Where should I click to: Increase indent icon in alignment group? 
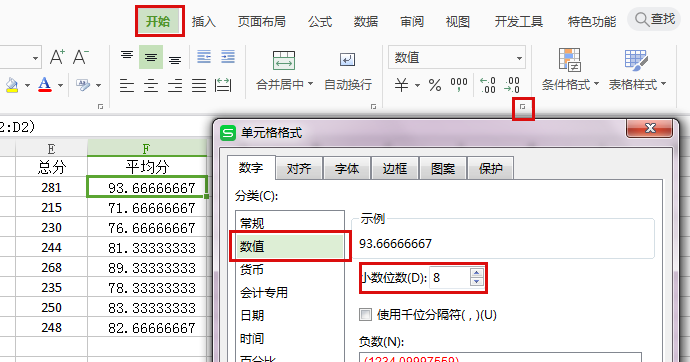pos(228,57)
